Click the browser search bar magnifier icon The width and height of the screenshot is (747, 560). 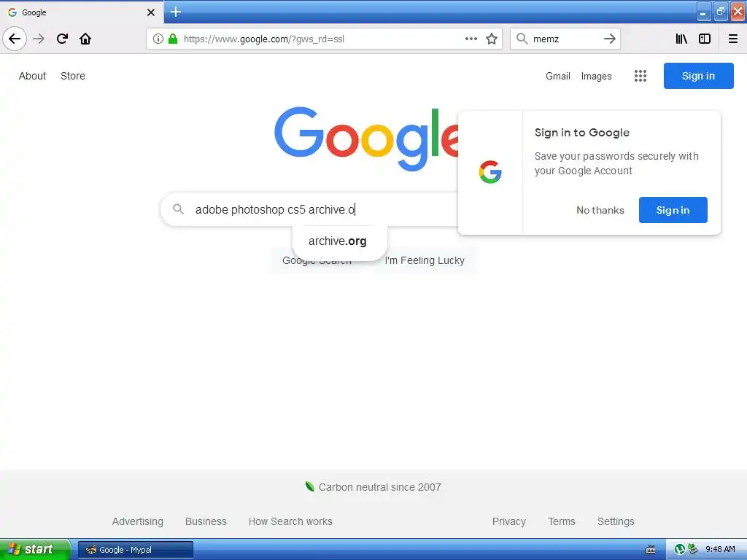tap(522, 39)
